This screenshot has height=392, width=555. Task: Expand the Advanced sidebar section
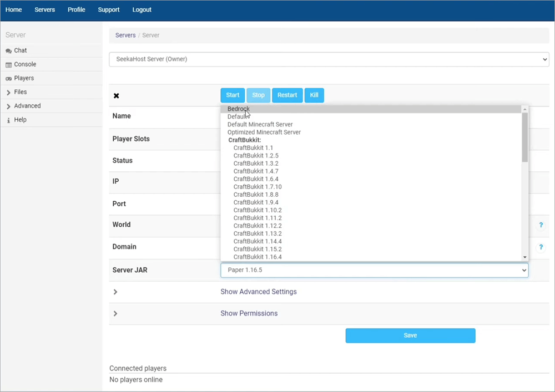pos(8,106)
